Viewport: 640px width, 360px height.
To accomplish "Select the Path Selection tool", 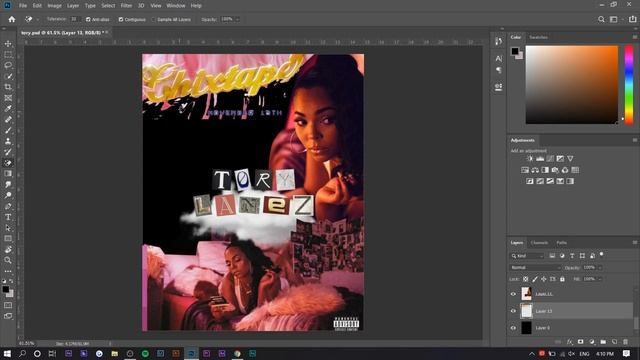I will pyautogui.click(x=8, y=228).
